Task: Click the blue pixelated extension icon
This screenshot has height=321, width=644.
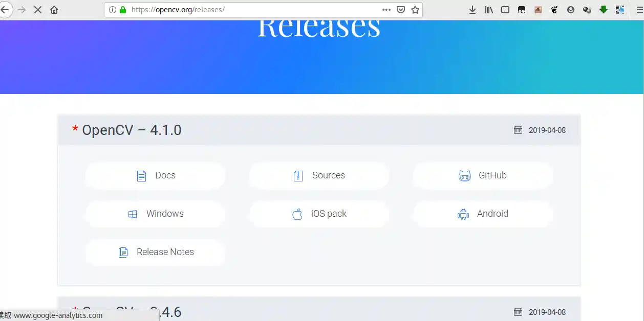Action: pos(620,10)
